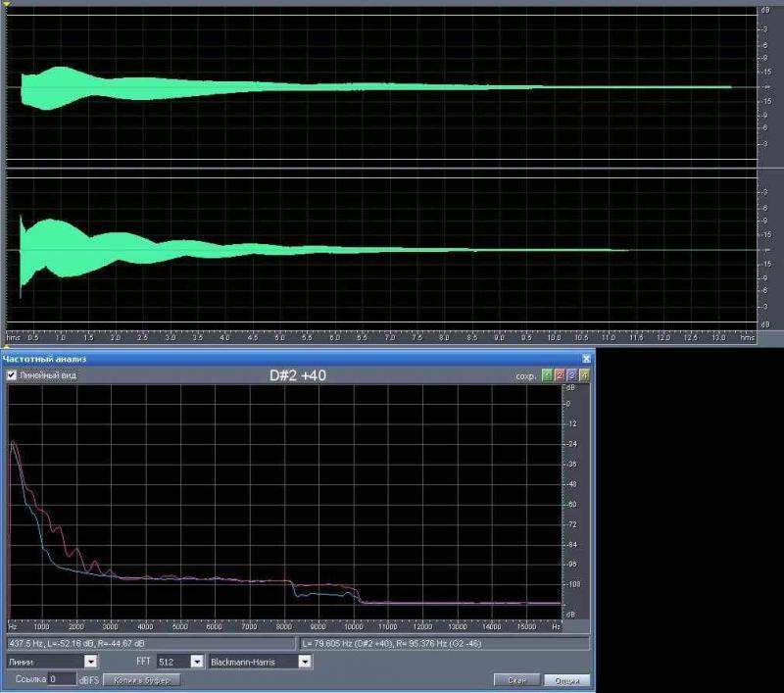
Task: Click the yellow playback cursor marker at the top left
Action: click(x=7, y=4)
